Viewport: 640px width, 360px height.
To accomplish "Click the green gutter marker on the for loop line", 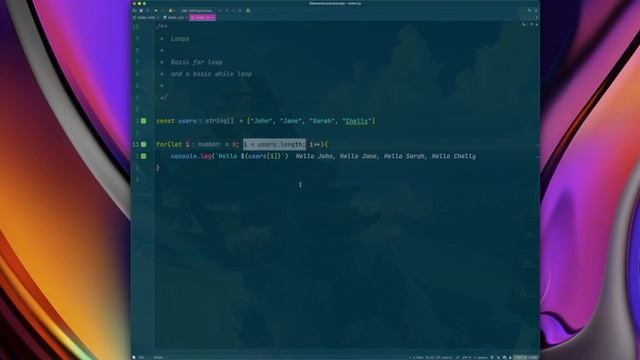I will pyautogui.click(x=144, y=144).
